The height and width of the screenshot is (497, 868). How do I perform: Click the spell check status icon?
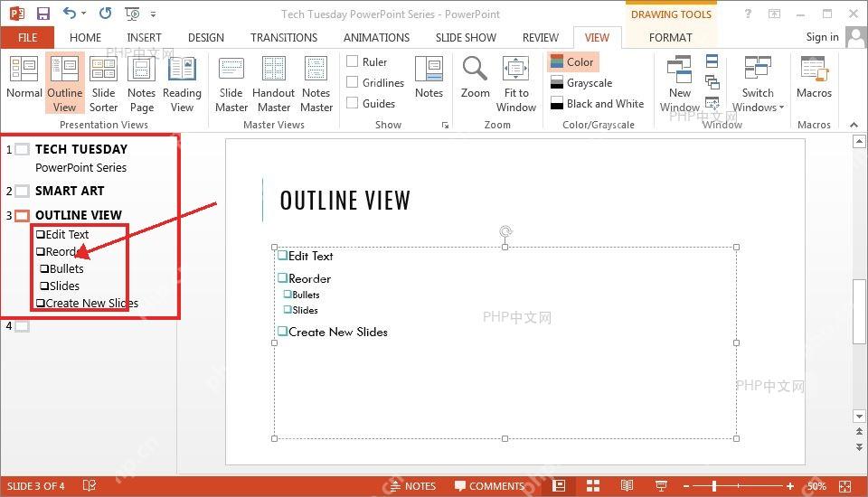[90, 485]
